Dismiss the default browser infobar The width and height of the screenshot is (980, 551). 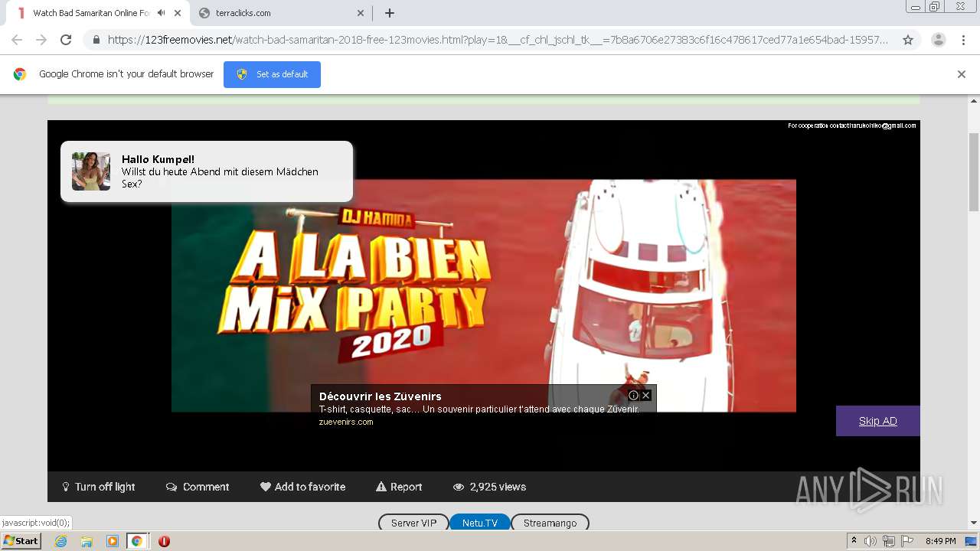click(x=962, y=74)
